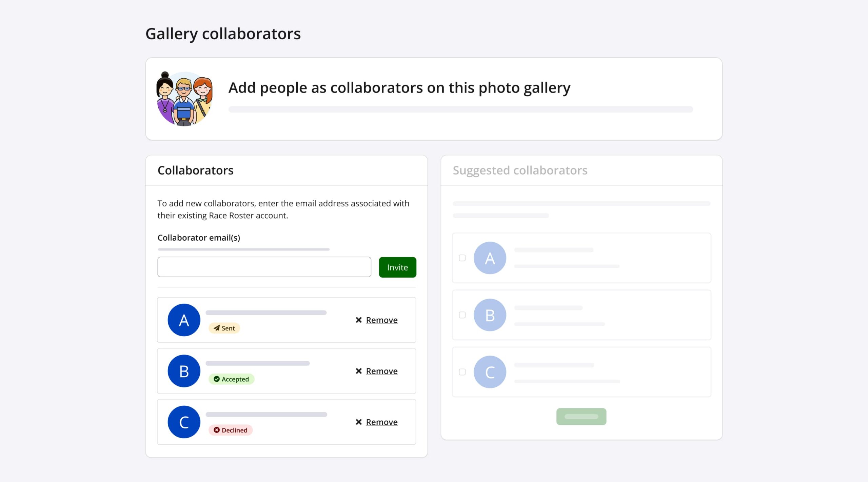Remove collaborator A via Remove link
868x482 pixels.
[381, 320]
